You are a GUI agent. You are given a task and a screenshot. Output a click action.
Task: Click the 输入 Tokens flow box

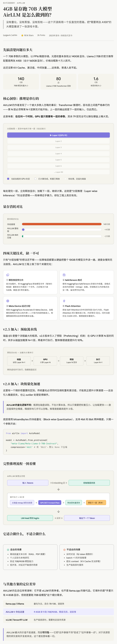pyautogui.click(x=28, y=483)
